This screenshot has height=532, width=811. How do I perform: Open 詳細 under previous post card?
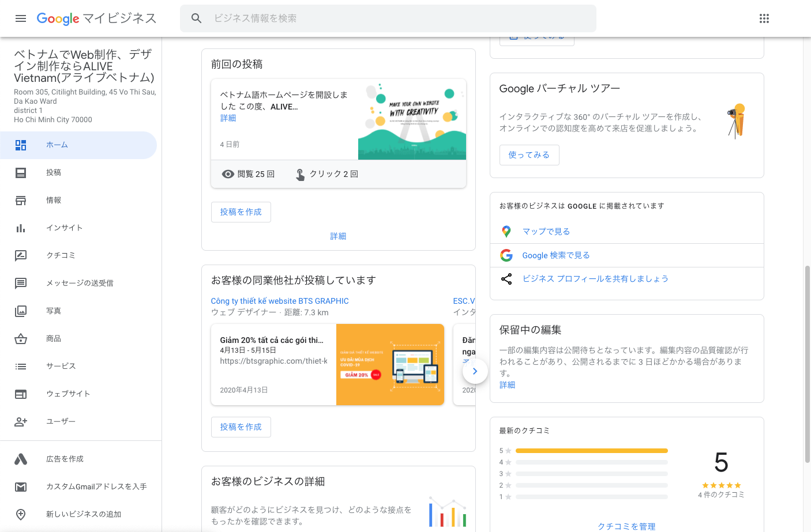(338, 236)
